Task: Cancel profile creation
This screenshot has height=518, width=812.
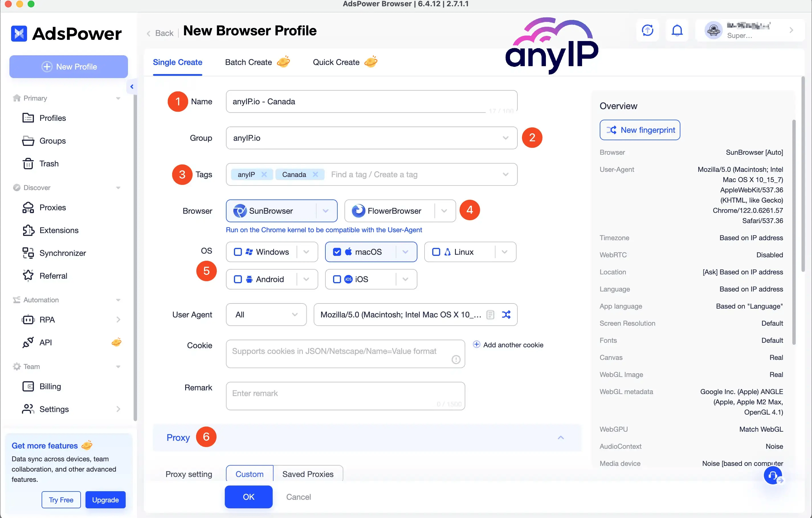Action: click(x=298, y=497)
